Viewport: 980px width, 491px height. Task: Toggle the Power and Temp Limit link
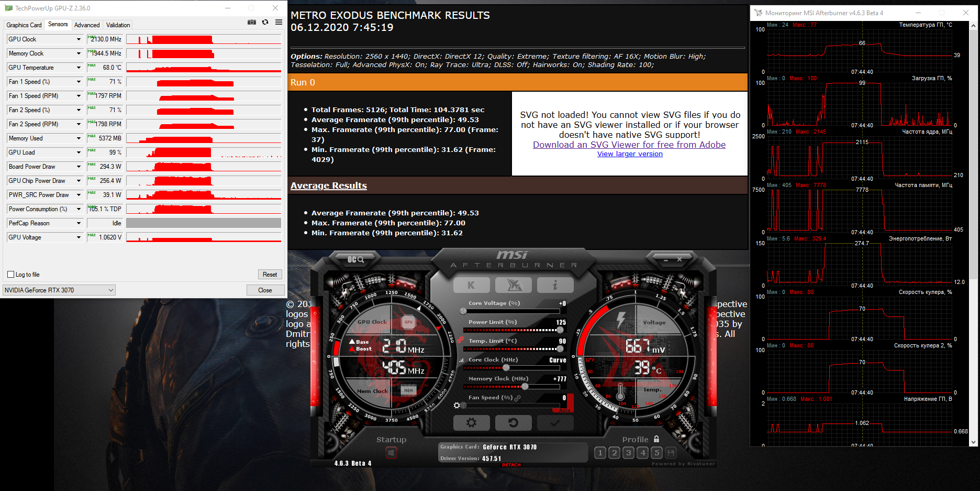(x=461, y=340)
